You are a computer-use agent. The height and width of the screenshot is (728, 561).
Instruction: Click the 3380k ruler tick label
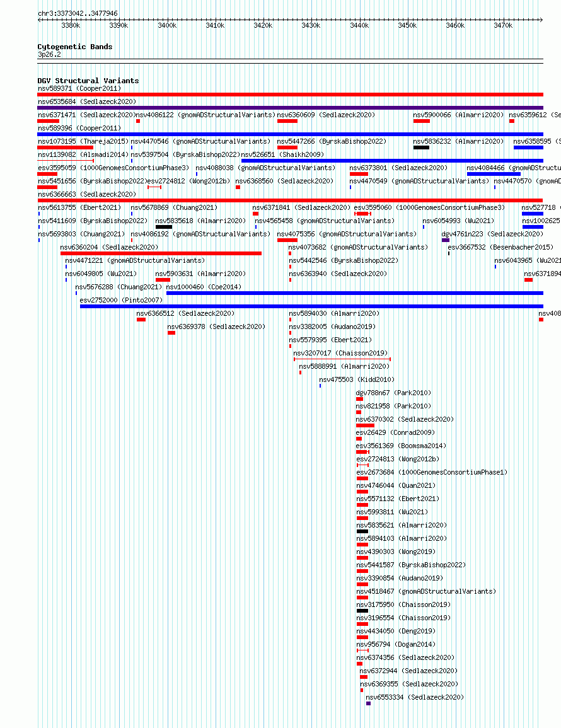(71, 26)
